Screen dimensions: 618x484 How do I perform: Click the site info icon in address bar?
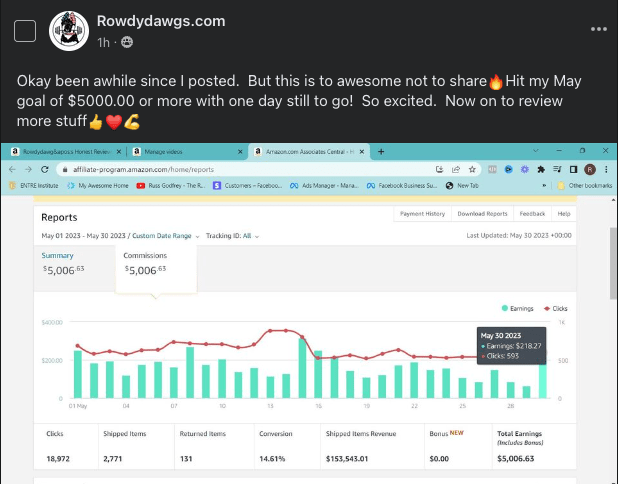tap(65, 169)
